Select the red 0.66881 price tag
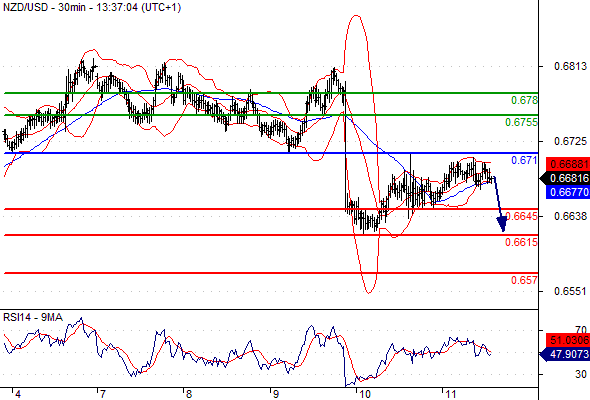590x400 pixels. (x=567, y=164)
